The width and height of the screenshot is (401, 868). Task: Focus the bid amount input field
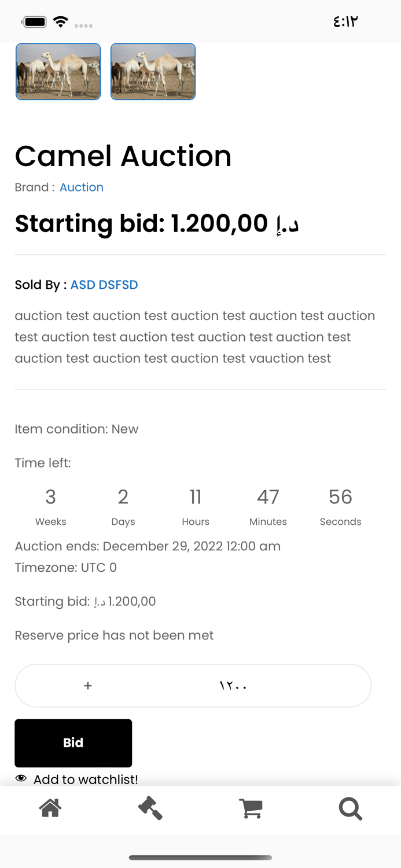(x=233, y=686)
